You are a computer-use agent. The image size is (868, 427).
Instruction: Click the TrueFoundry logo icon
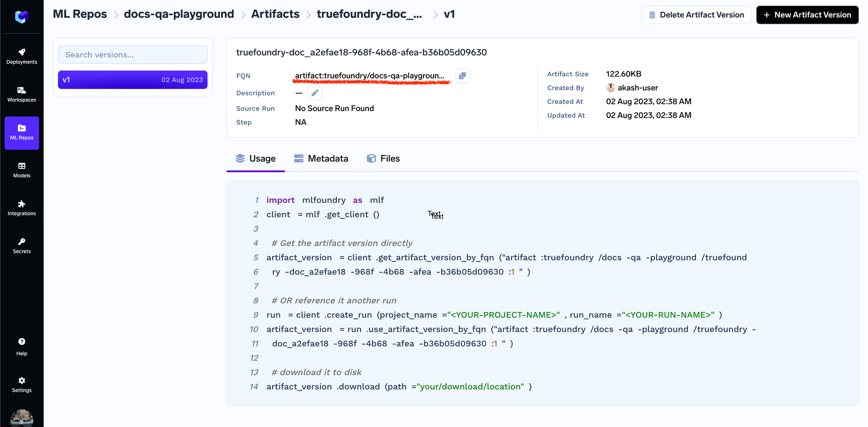pyautogui.click(x=22, y=16)
